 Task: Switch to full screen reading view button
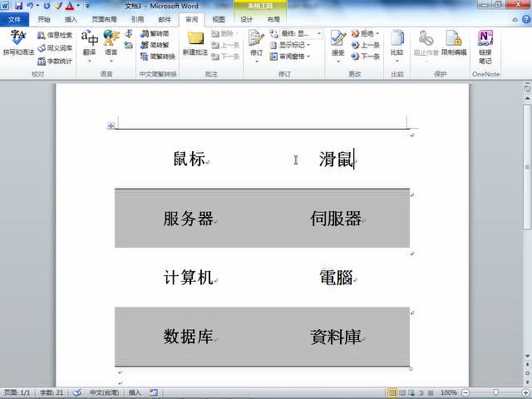402,392
